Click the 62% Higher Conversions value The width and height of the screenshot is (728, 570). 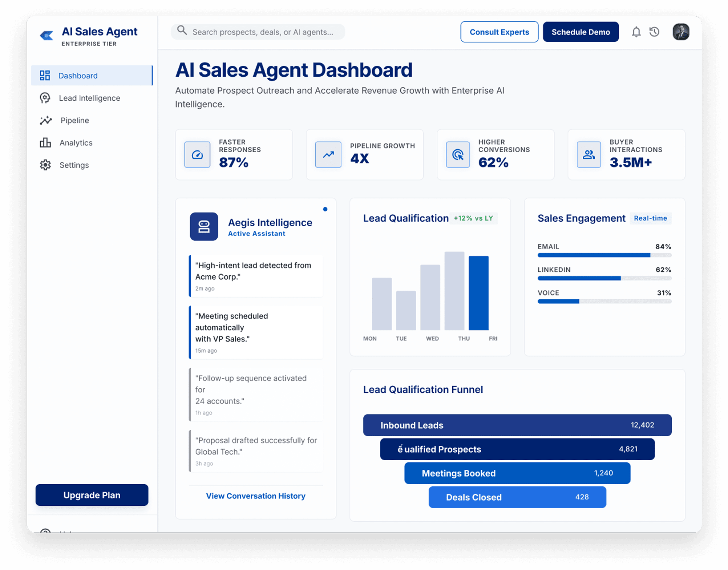click(493, 162)
